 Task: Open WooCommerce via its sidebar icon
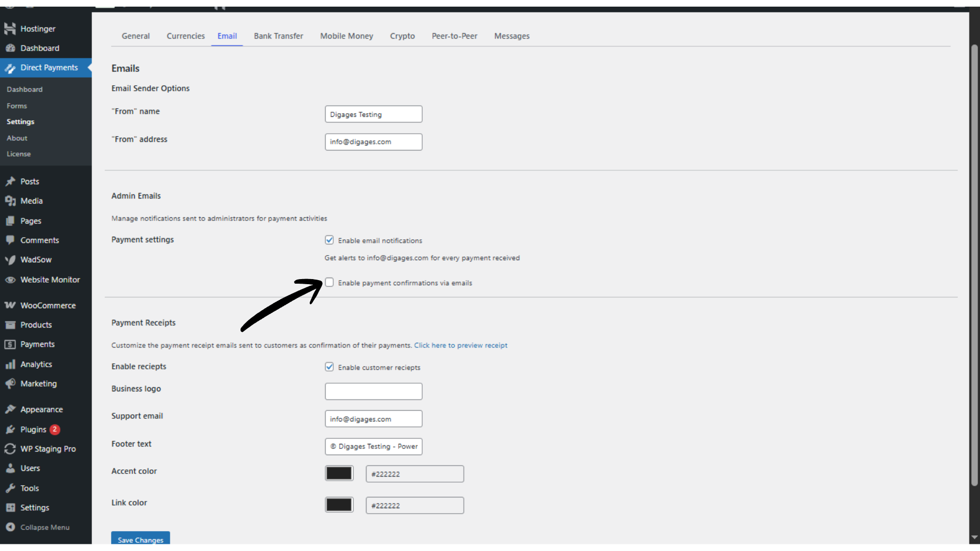pos(10,305)
